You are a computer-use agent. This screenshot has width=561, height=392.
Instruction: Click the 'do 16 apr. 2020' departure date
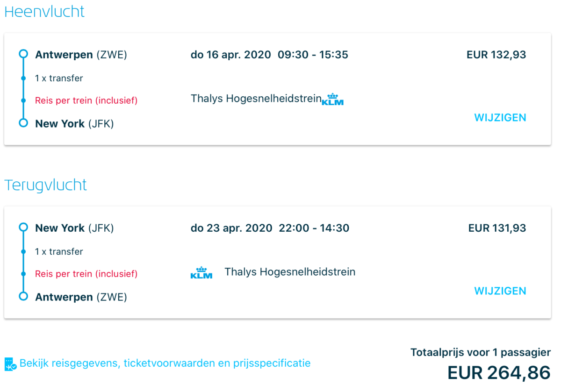tap(231, 55)
